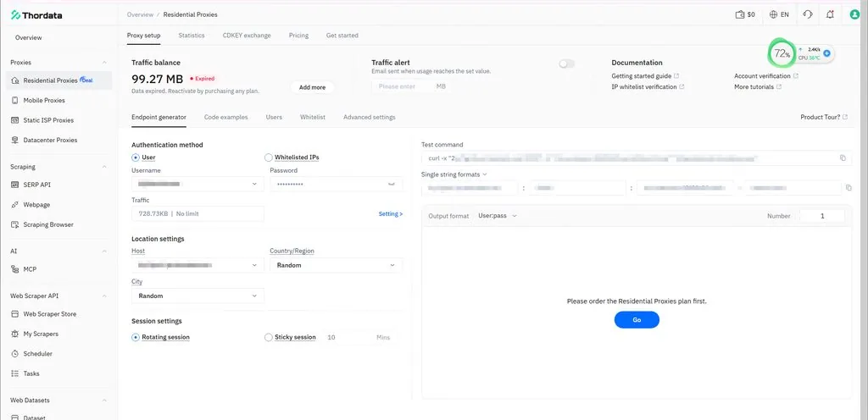Open the Get started tab
Screen dimensions: 868x420
[x=342, y=36]
